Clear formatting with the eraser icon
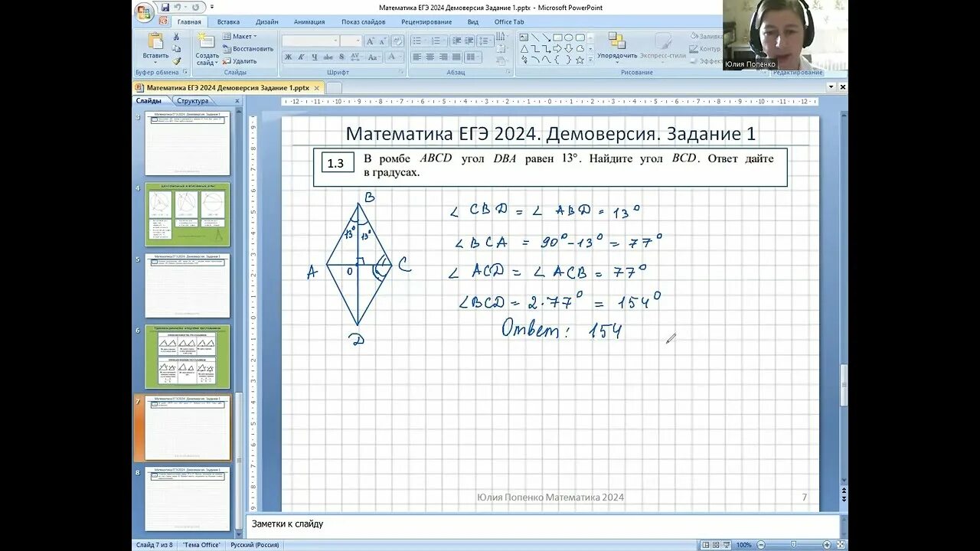This screenshot has height=551, width=980. point(397,41)
